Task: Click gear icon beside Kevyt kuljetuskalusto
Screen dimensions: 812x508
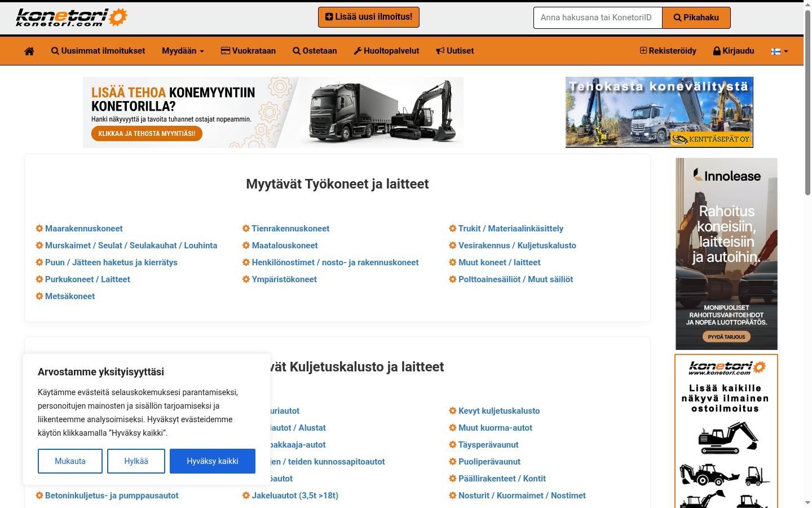Action: coord(453,411)
